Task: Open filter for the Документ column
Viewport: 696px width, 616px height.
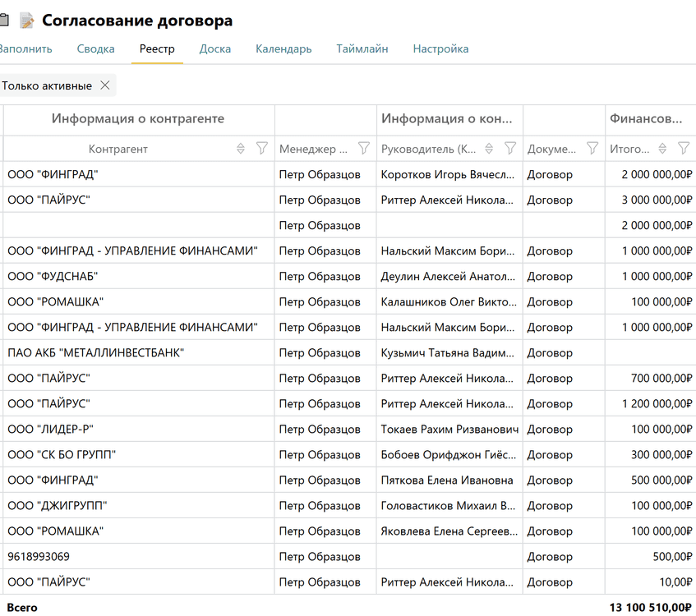Action: [592, 149]
